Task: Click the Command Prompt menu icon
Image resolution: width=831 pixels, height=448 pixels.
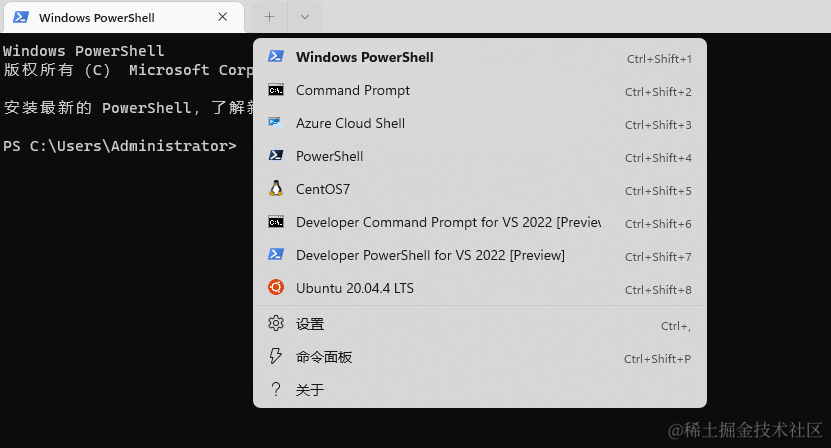Action: [276, 90]
